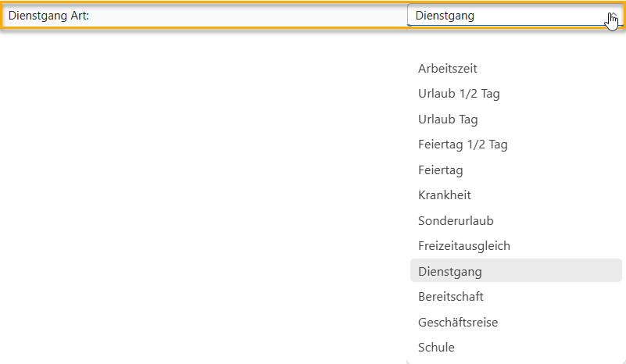Image resolution: width=626 pixels, height=364 pixels.
Task: Choose the full-day 'Feiertag' option
Action: tap(441, 170)
